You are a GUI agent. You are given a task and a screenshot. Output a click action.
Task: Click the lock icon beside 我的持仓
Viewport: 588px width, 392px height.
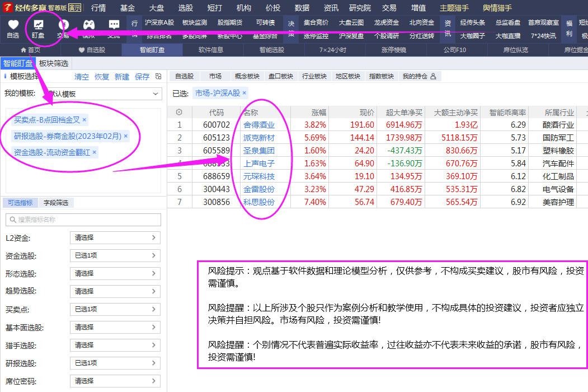[433, 76]
